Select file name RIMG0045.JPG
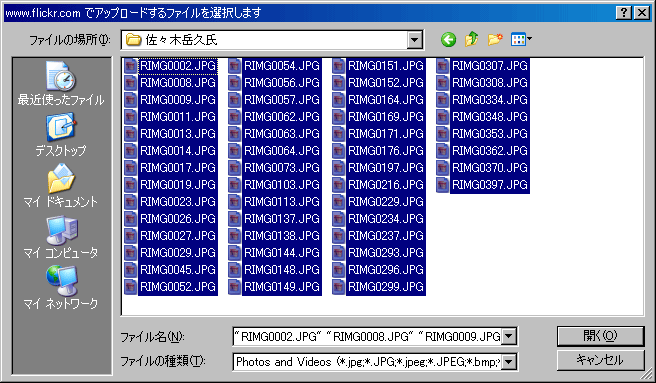 [178, 270]
